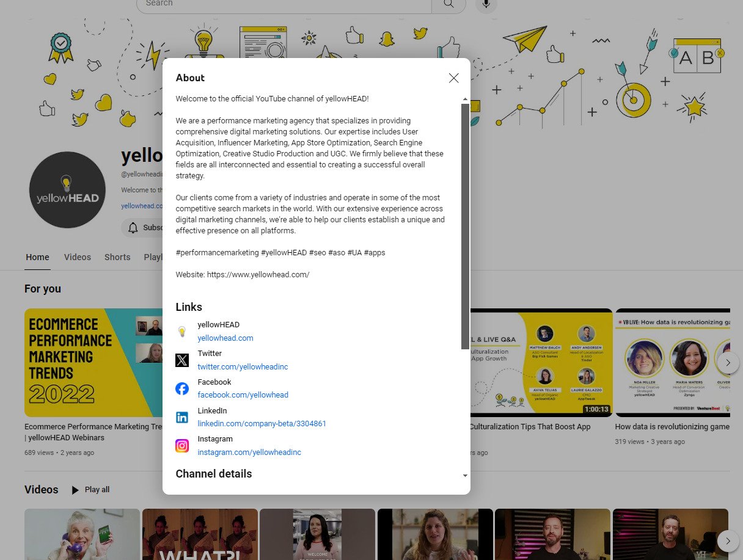Open the VB Live data revolutionizing thumbnail
743x560 pixels.
(x=673, y=363)
